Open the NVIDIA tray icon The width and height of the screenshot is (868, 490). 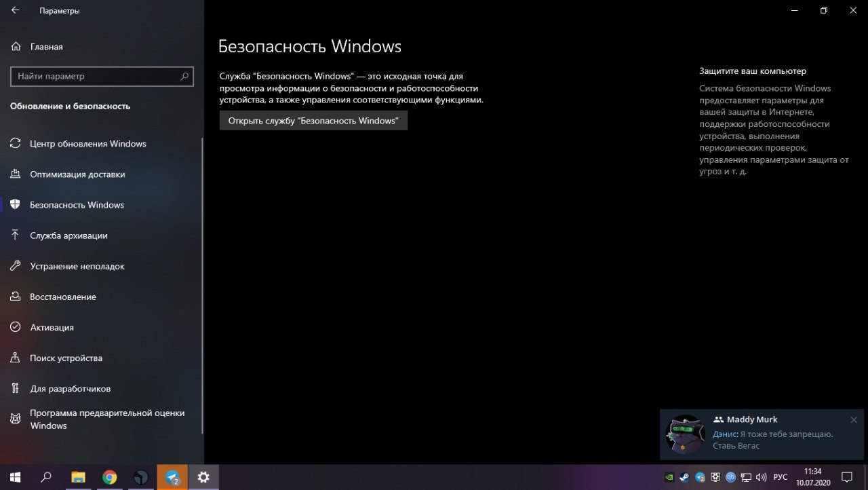(x=669, y=477)
